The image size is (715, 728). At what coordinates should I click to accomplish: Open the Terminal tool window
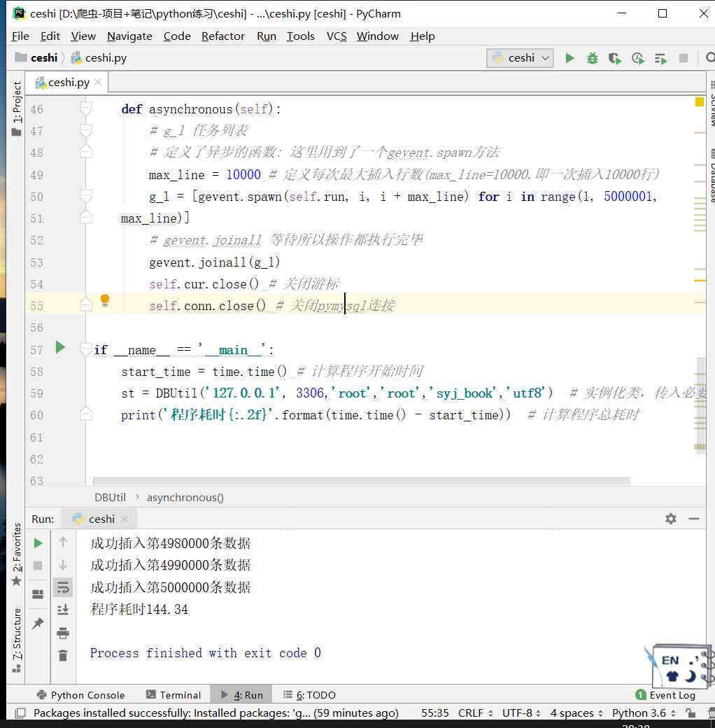[174, 695]
